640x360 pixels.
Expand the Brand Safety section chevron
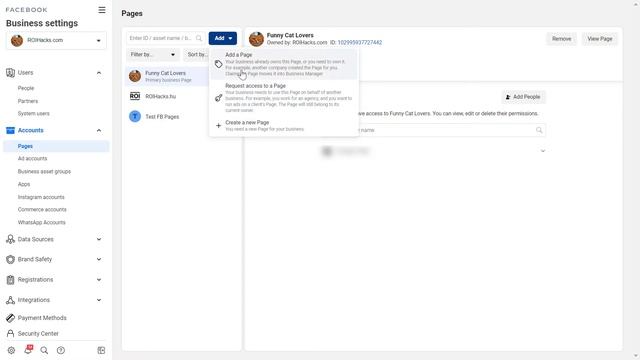coord(99,259)
